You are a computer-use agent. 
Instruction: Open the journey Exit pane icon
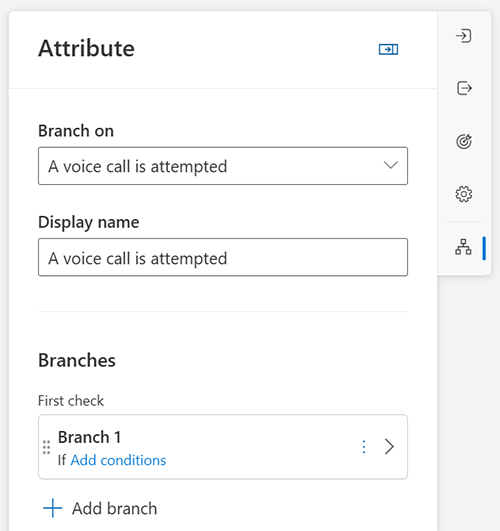coord(464,88)
